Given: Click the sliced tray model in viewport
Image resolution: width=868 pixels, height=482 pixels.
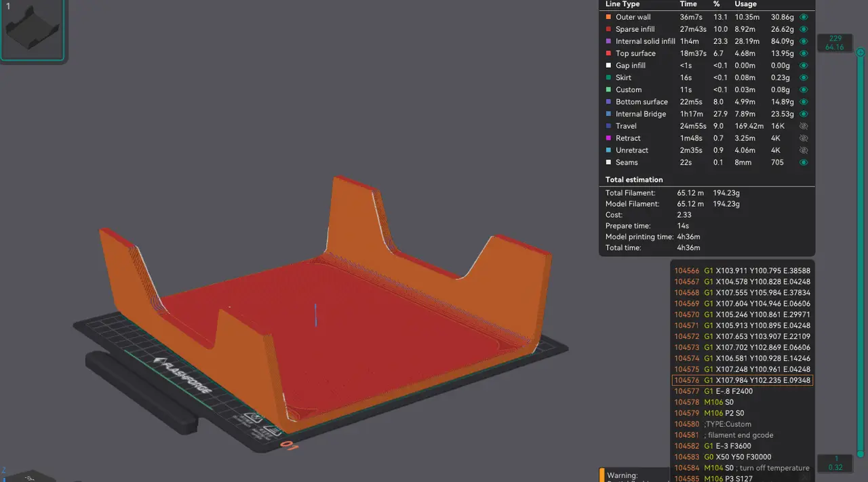Looking at the screenshot, I should 325,305.
